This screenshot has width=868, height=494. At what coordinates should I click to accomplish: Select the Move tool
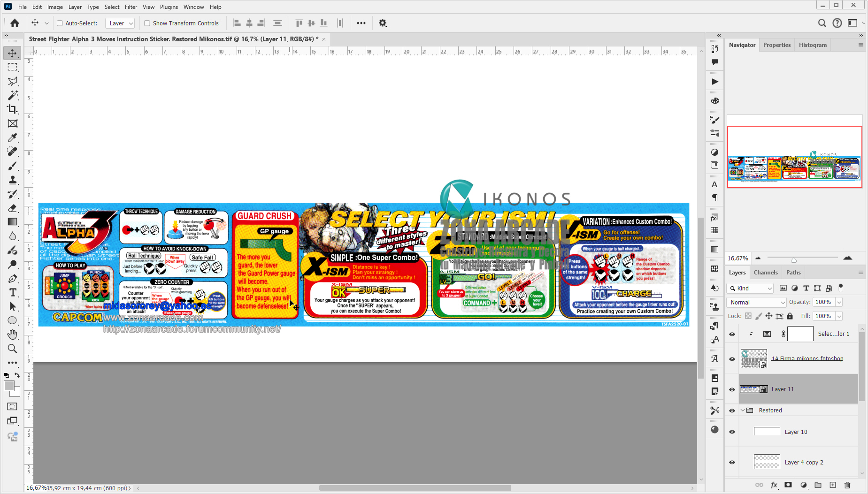[x=13, y=53]
